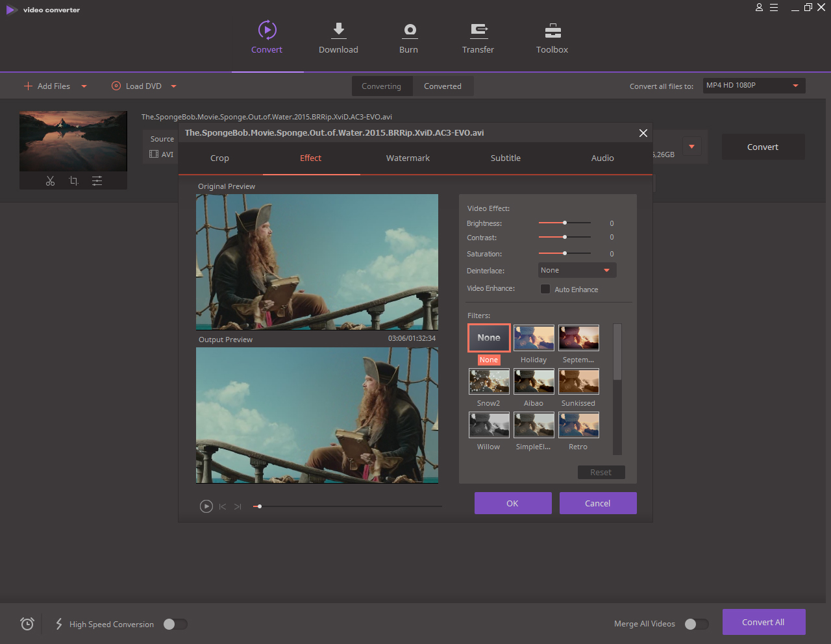
Task: Adjust the Saturation slider
Action: tap(565, 253)
